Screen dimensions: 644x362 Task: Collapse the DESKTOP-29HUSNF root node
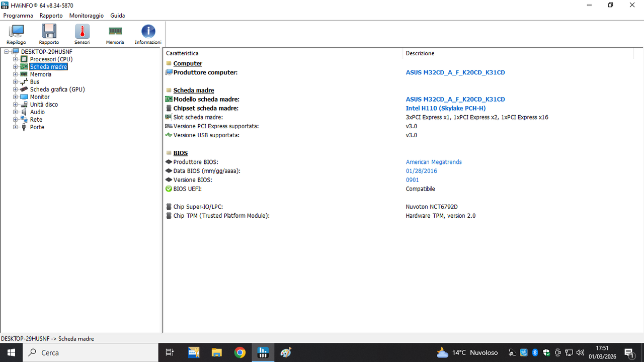7,52
